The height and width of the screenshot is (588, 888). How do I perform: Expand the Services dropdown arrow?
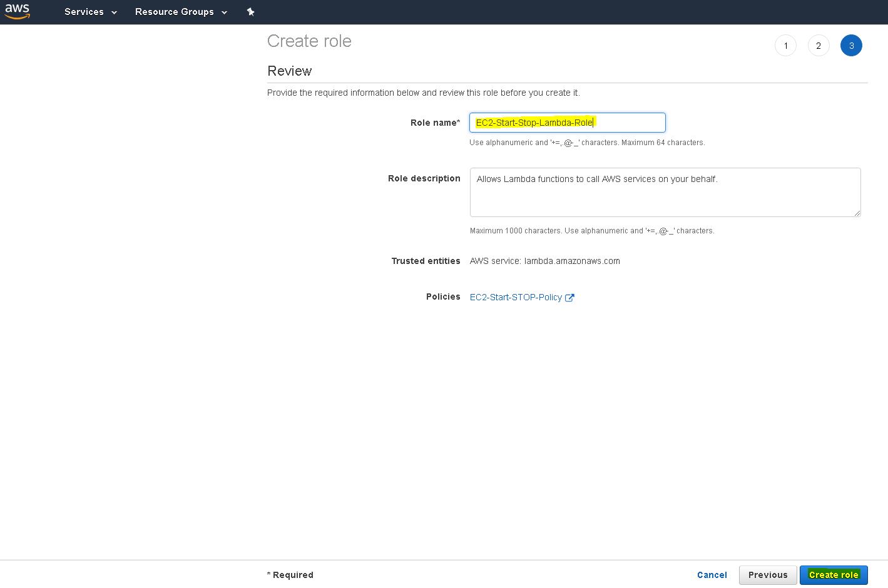[x=114, y=13]
